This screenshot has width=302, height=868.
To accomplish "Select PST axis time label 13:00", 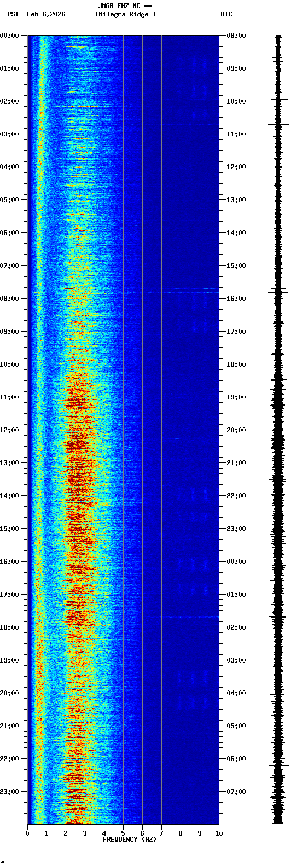I will point(9,463).
